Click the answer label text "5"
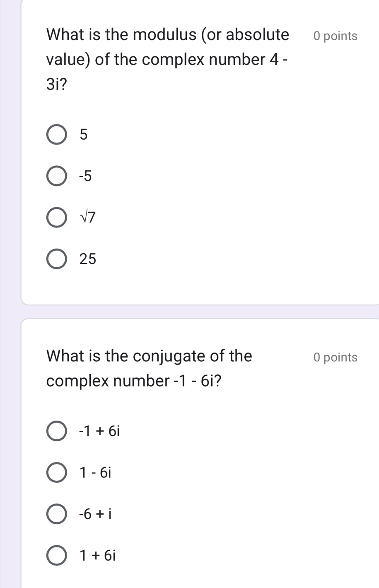Viewport: 379px width, 588px height. 84,135
